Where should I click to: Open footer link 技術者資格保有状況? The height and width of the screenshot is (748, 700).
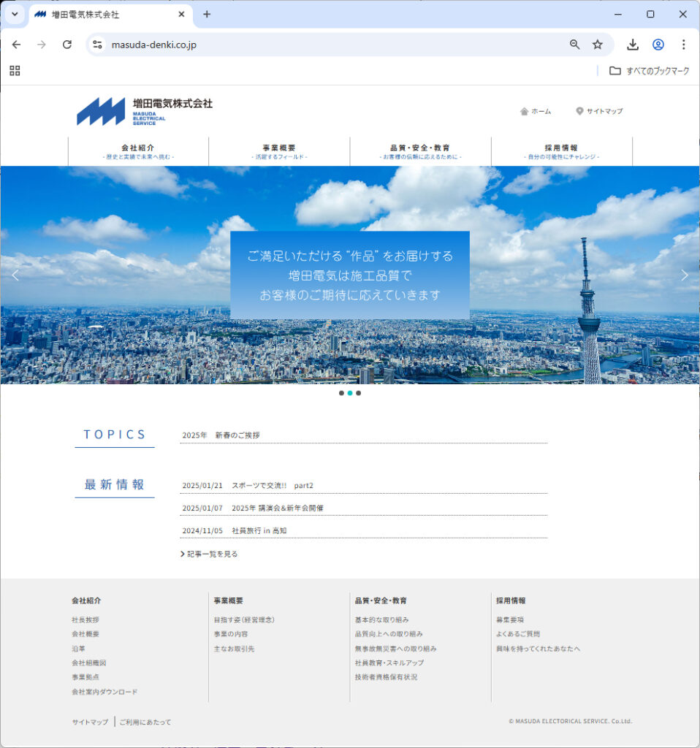coord(386,677)
